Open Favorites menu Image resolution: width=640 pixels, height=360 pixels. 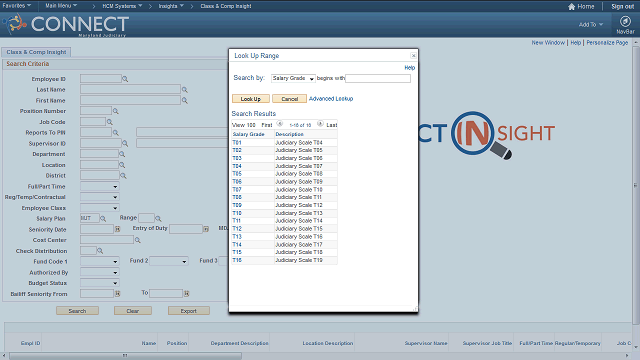click(x=17, y=6)
